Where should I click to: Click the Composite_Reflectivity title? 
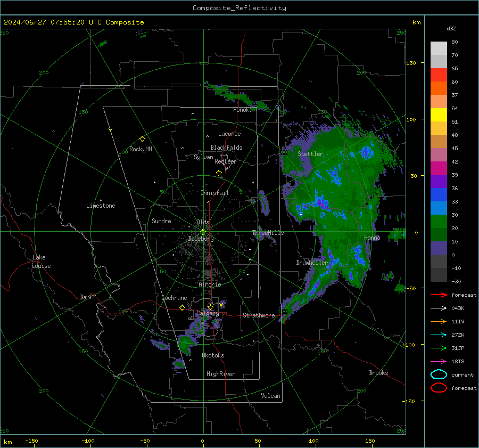[x=240, y=8]
